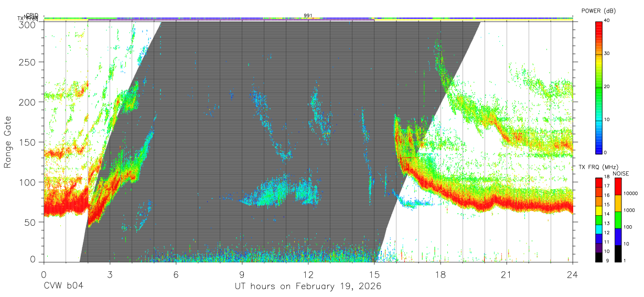Click the 12 label on the UT hours axis
Viewport: 644px width, 297px height.
click(x=308, y=274)
